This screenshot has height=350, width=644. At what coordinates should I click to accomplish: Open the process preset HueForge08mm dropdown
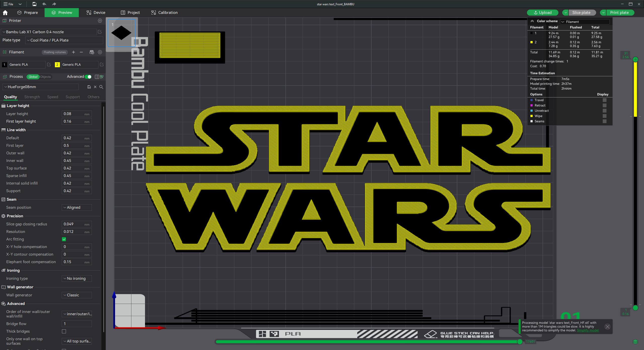(x=41, y=87)
